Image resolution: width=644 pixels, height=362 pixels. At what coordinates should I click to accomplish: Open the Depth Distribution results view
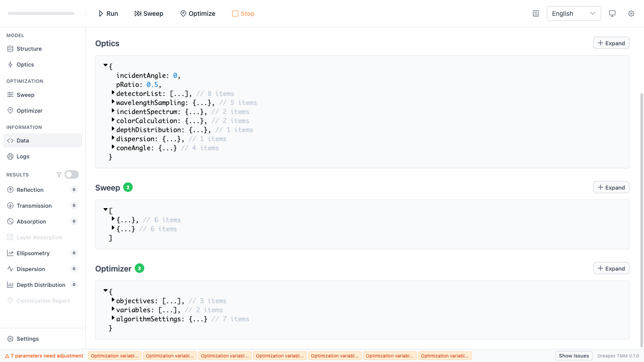(x=40, y=285)
